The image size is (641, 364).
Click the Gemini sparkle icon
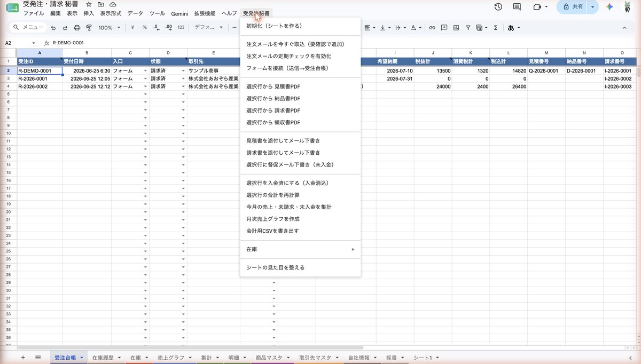609,7
